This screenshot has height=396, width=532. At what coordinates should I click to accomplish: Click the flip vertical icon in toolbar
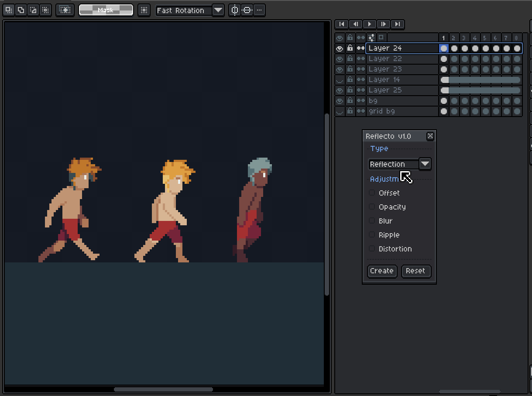(x=247, y=10)
